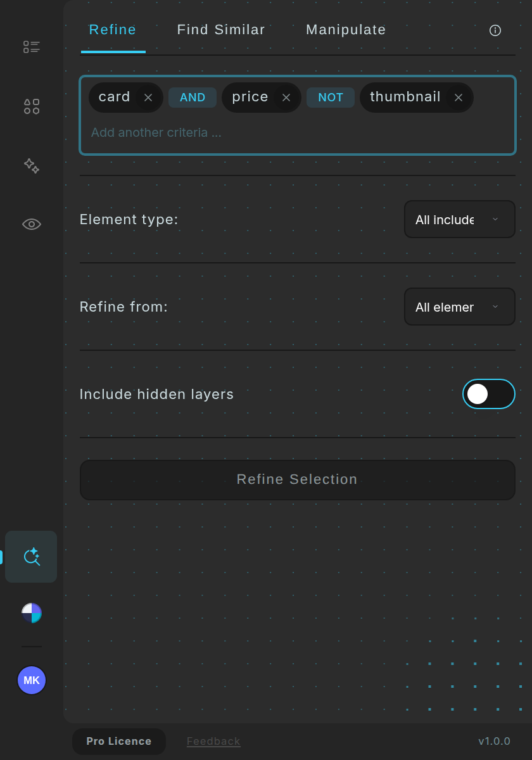Switch to the Refine tab
Image resolution: width=532 pixels, height=760 pixels.
tap(113, 30)
